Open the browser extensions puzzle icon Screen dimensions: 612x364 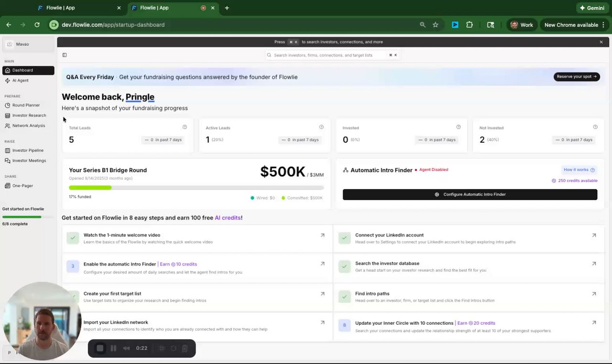pos(470,25)
